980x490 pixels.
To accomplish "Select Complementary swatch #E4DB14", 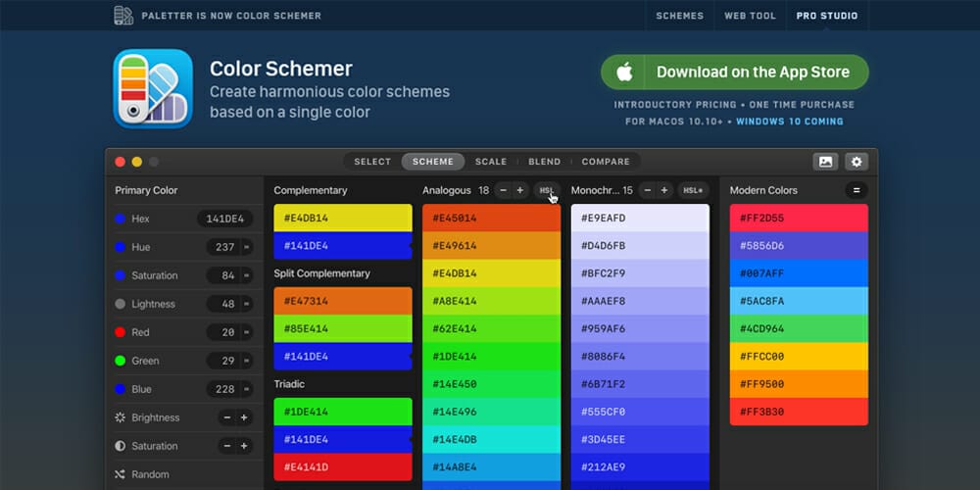I will coord(342,219).
